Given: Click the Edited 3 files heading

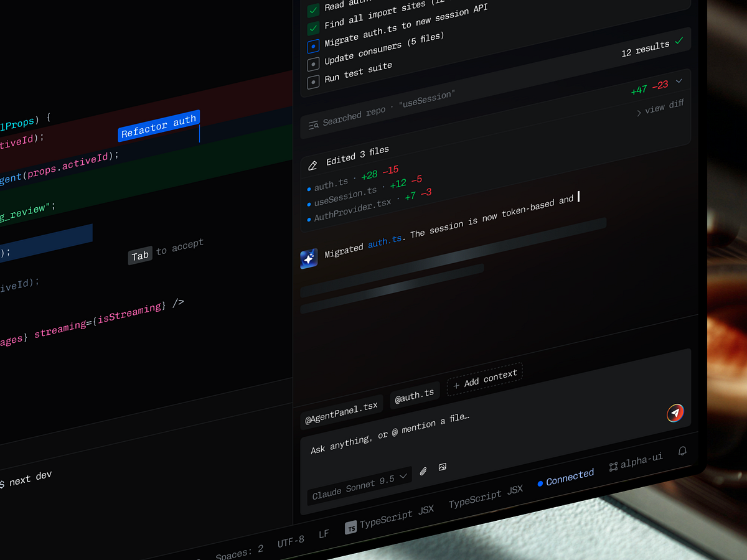Looking at the screenshot, I should coord(357,156).
